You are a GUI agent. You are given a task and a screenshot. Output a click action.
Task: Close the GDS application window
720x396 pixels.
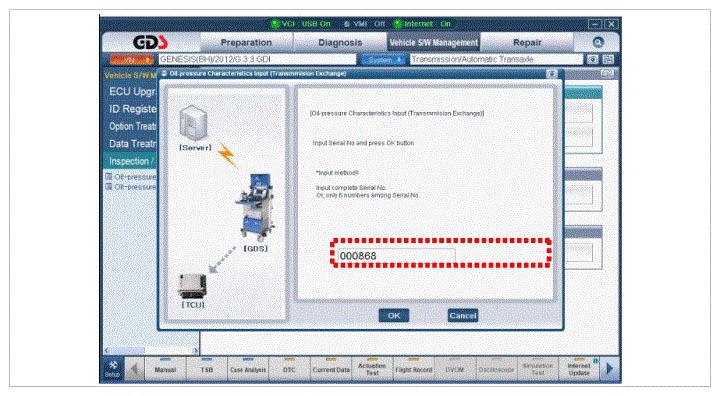(611, 24)
